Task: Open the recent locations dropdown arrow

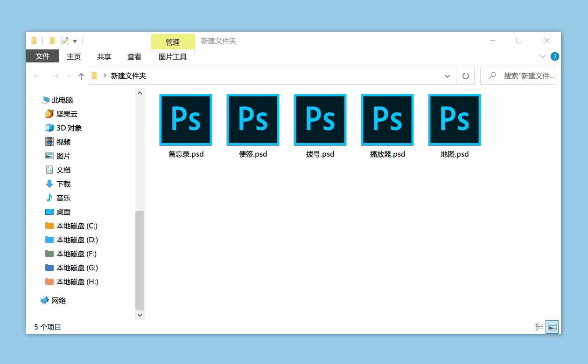Action: pos(69,76)
